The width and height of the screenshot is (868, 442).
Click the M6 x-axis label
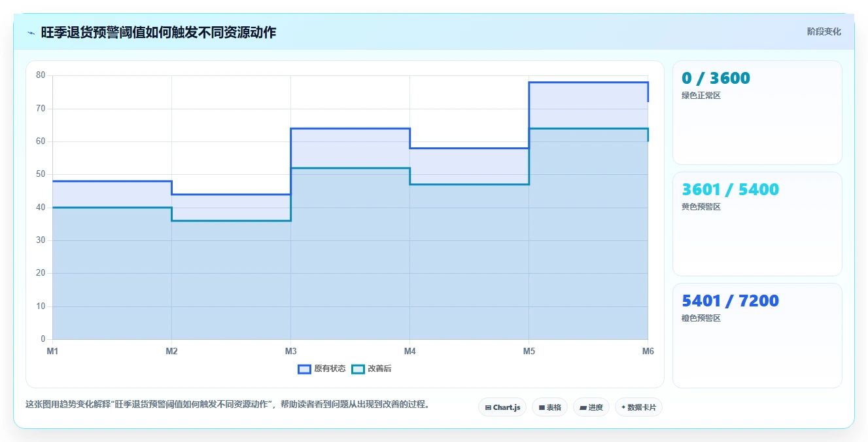pos(648,352)
